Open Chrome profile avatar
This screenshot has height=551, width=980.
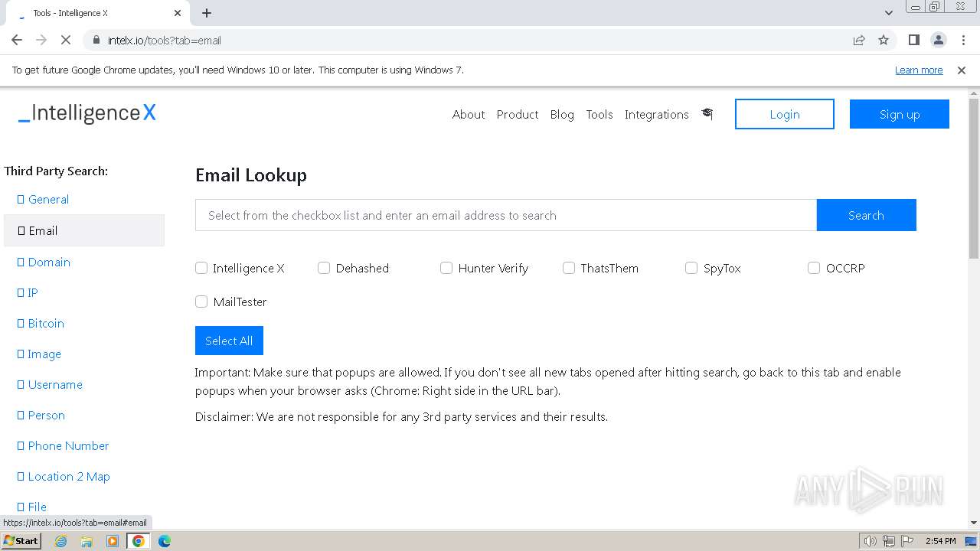pos(938,40)
